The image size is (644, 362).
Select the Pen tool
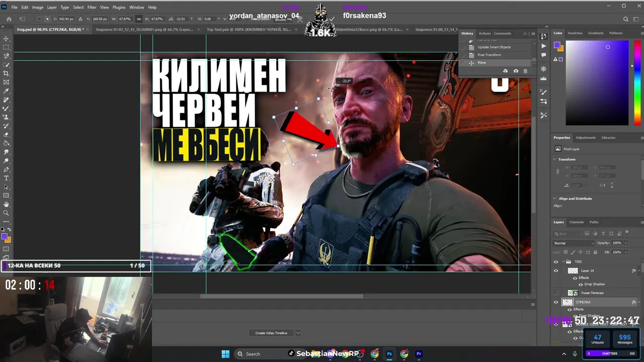click(6, 169)
